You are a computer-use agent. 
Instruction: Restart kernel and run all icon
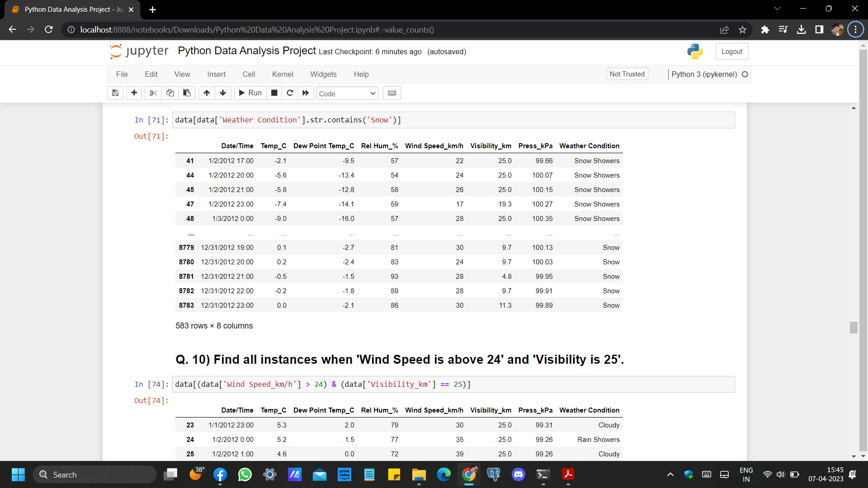pos(306,93)
